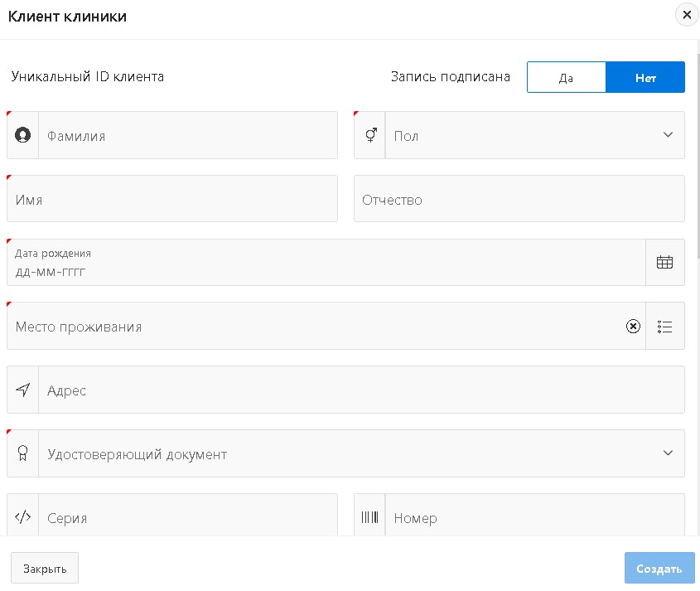Image resolution: width=700 pixels, height=591 pixels.
Task: Focus the Отчество input field
Action: click(x=519, y=200)
